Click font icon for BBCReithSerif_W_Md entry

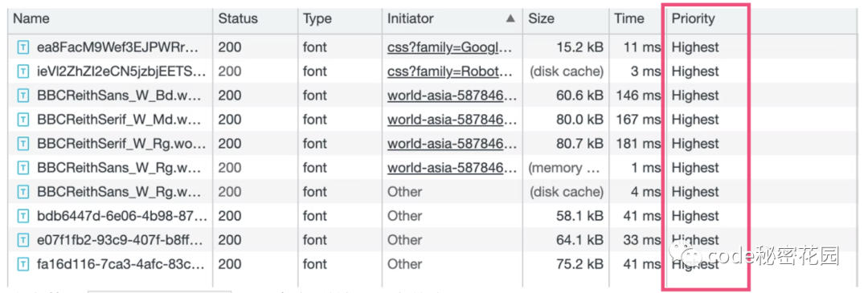23,120
